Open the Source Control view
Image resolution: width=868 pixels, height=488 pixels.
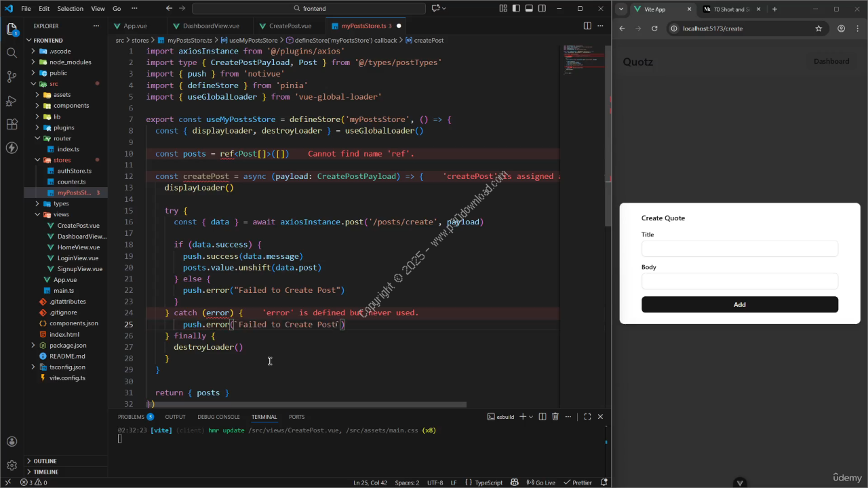click(12, 77)
